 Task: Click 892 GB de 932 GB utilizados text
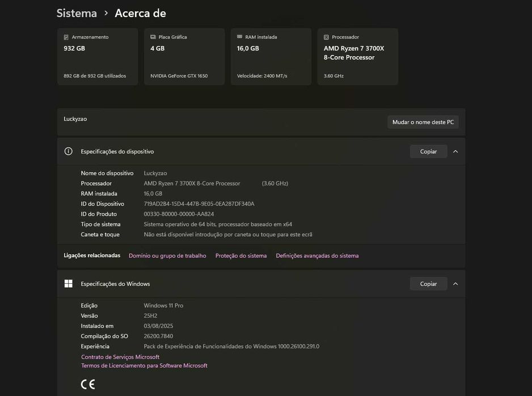tap(95, 76)
